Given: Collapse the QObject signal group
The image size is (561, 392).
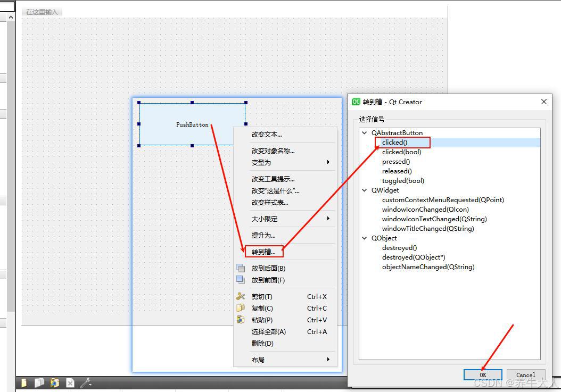Looking at the screenshot, I should pos(365,238).
